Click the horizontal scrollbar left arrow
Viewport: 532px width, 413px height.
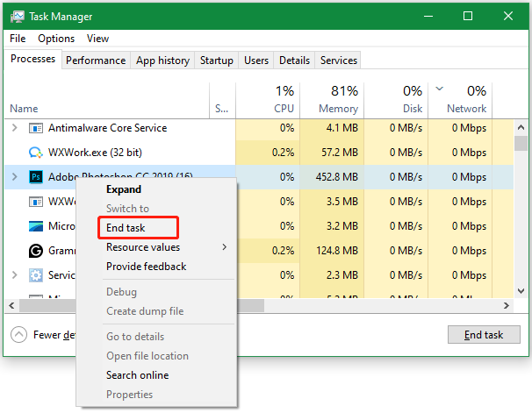click(11, 306)
